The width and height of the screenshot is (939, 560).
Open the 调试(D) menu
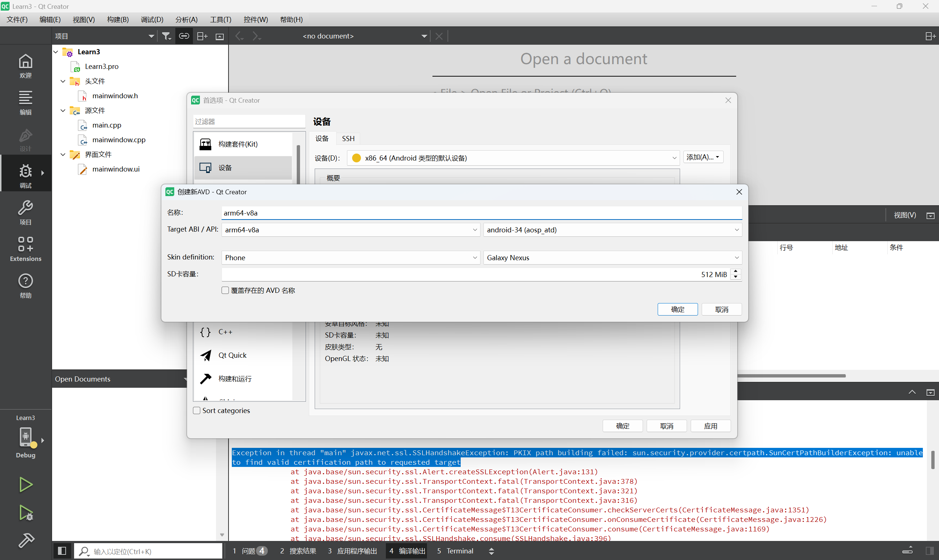pyautogui.click(x=152, y=20)
